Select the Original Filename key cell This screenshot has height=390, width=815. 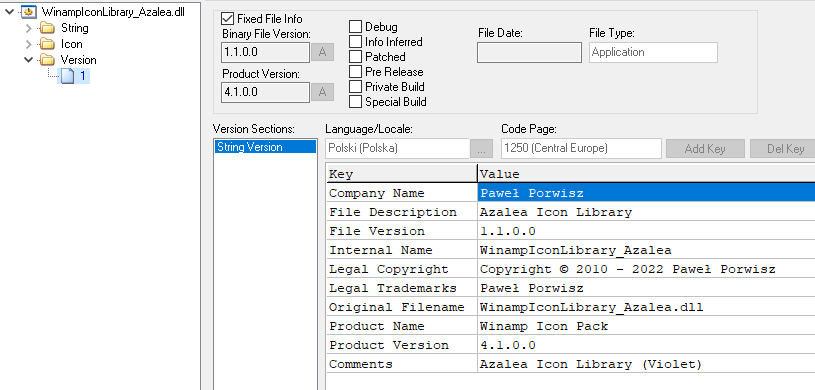point(402,307)
